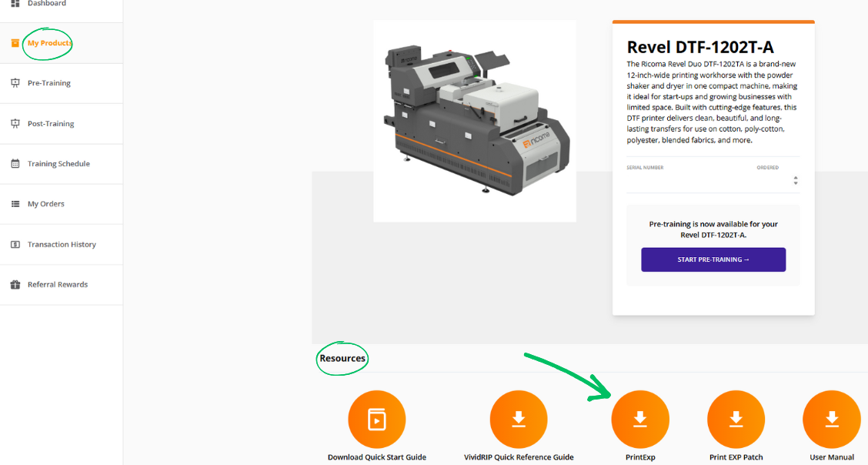Viewport: 868px width, 465px height.
Task: Download the PrintExp software
Action: [x=640, y=420]
